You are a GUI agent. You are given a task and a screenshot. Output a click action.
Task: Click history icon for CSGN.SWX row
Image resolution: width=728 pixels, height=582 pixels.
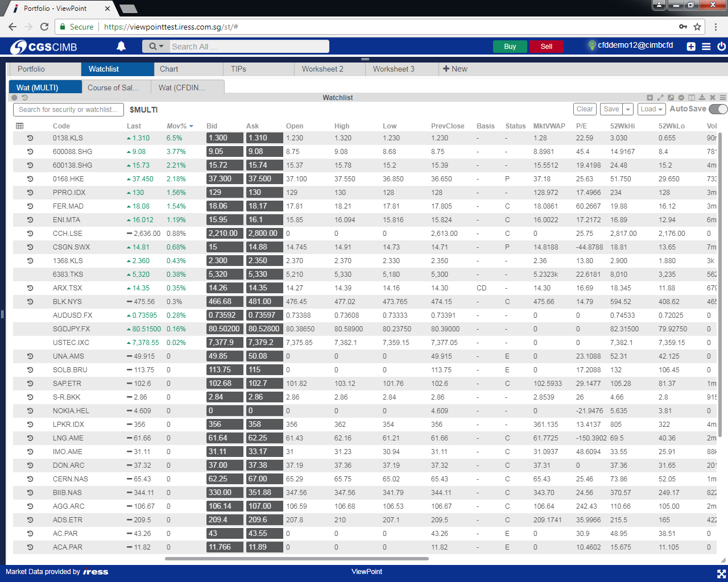click(30, 247)
